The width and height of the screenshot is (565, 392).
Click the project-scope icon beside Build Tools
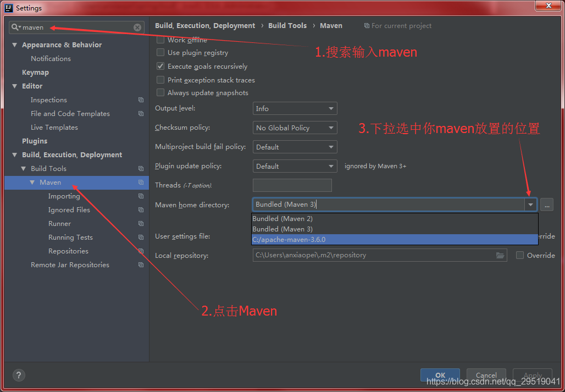(141, 169)
